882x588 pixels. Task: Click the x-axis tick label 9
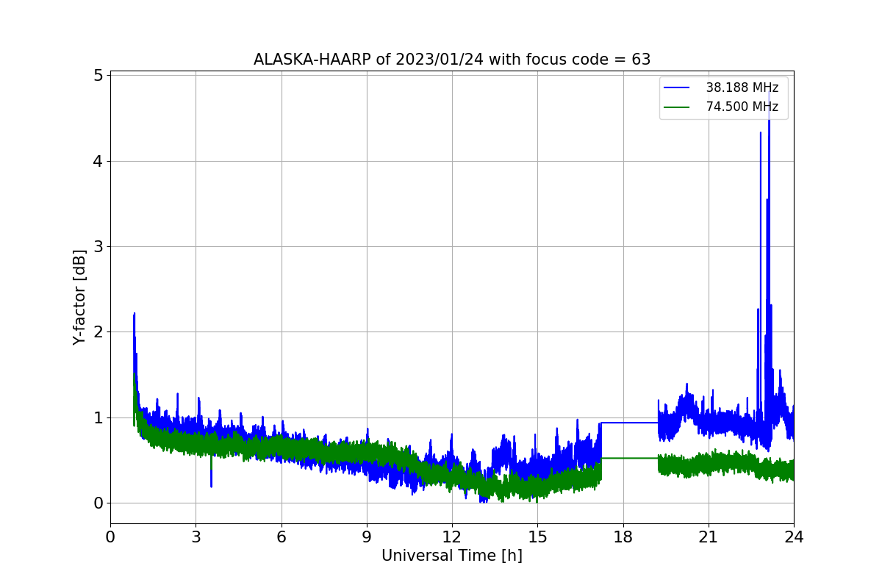click(x=367, y=537)
